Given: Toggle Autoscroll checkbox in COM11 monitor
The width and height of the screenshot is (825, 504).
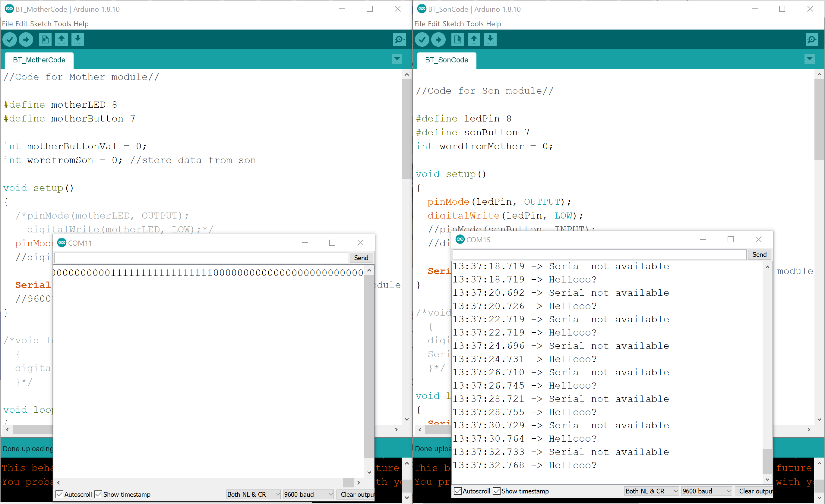Looking at the screenshot, I should click(60, 494).
